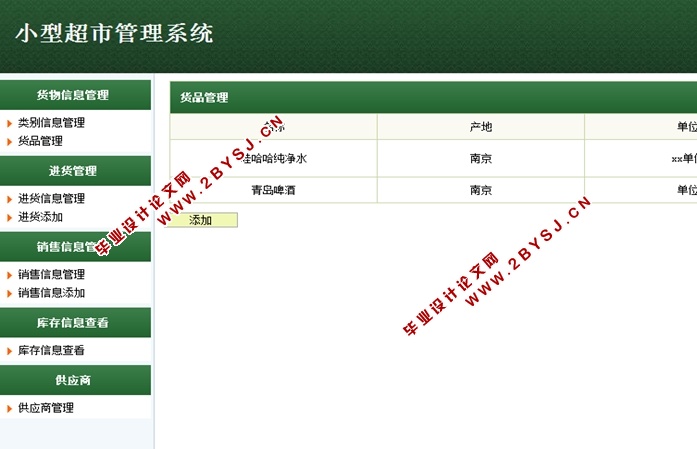Click the arrow icon beside 货品管理
The image size is (697, 449).
(9, 142)
